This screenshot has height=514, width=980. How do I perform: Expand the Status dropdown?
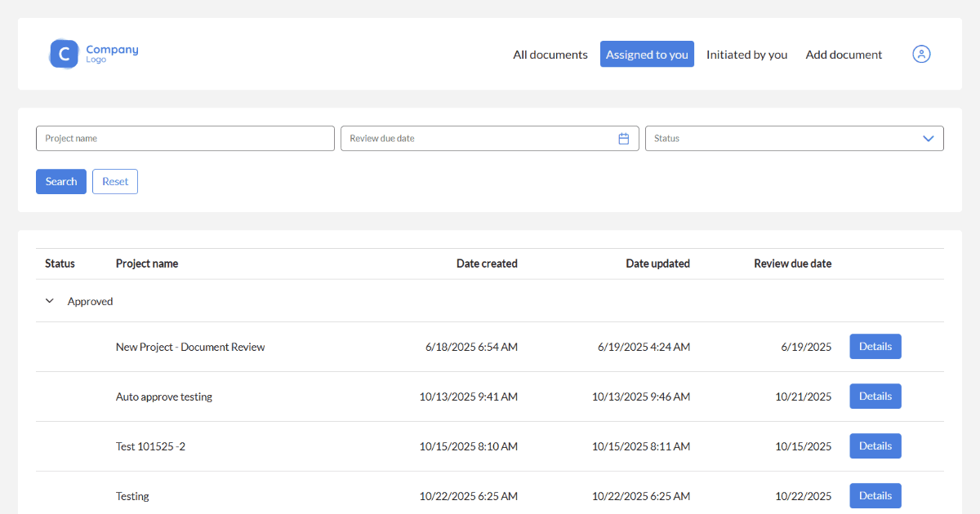tap(928, 139)
